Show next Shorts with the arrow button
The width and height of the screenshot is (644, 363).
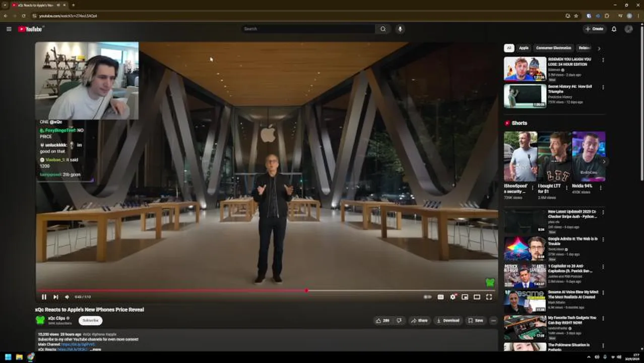coord(604,161)
